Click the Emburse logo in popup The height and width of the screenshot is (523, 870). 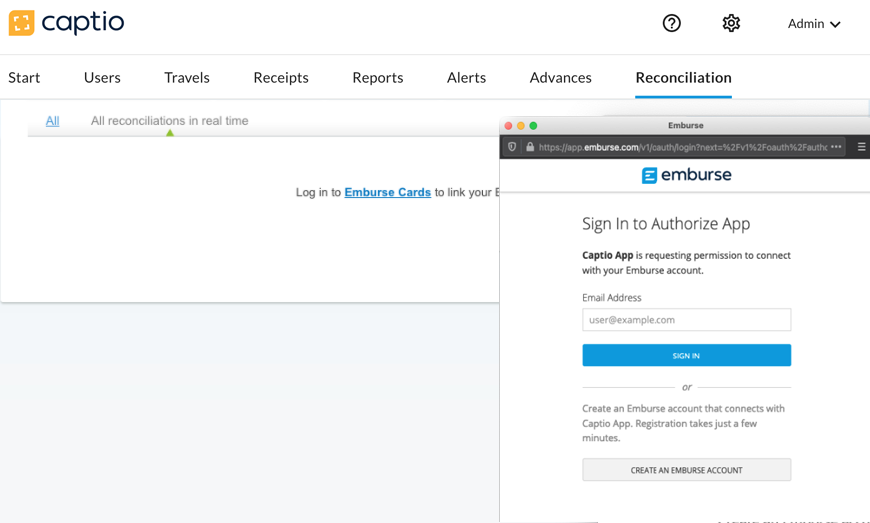[686, 175]
